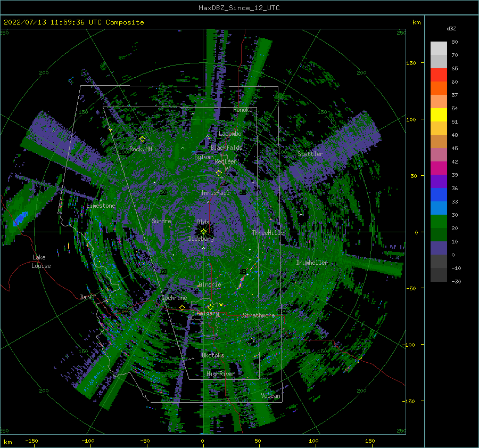479x448 pixels.
Task: Click the dBZ legend heading
Action: tap(451, 28)
